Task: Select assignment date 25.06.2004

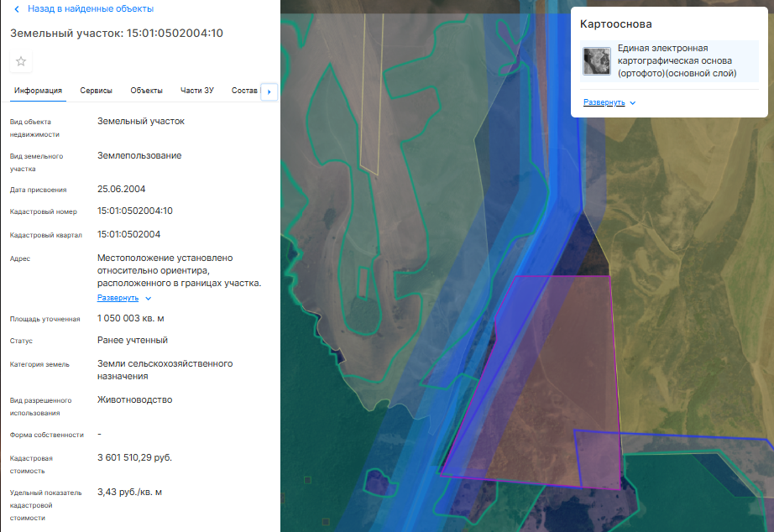Action: 122,189
